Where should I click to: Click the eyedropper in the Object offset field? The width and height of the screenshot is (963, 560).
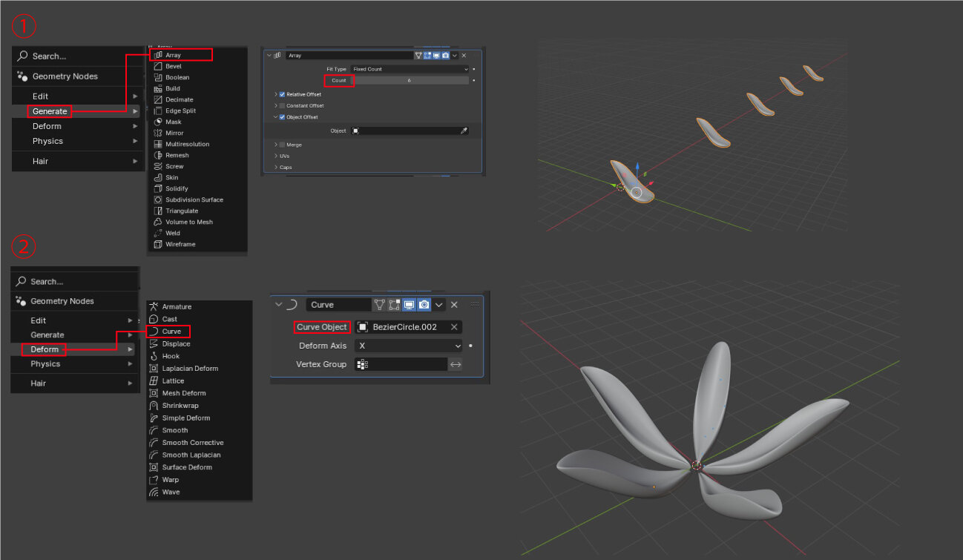(x=464, y=131)
